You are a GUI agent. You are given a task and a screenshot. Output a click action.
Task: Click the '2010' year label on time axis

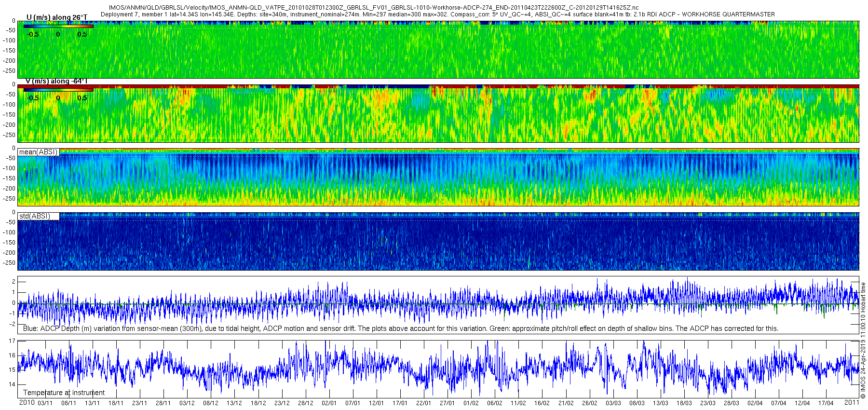(x=27, y=403)
